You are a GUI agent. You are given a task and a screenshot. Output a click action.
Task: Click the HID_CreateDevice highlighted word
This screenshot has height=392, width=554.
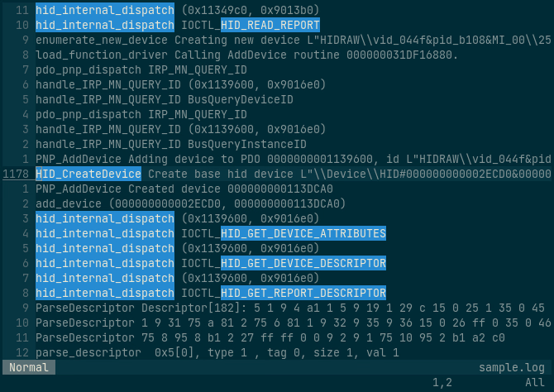click(88, 174)
